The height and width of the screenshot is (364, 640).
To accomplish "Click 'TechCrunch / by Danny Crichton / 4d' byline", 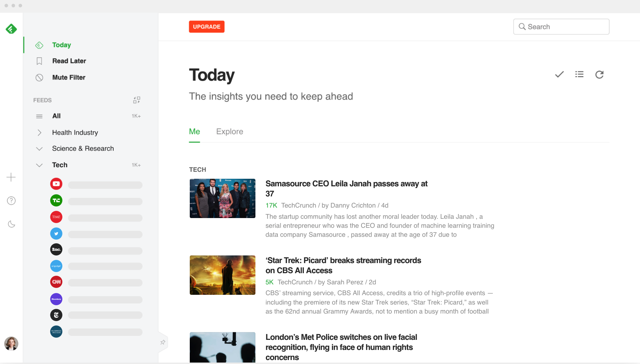I will click(x=335, y=205).
